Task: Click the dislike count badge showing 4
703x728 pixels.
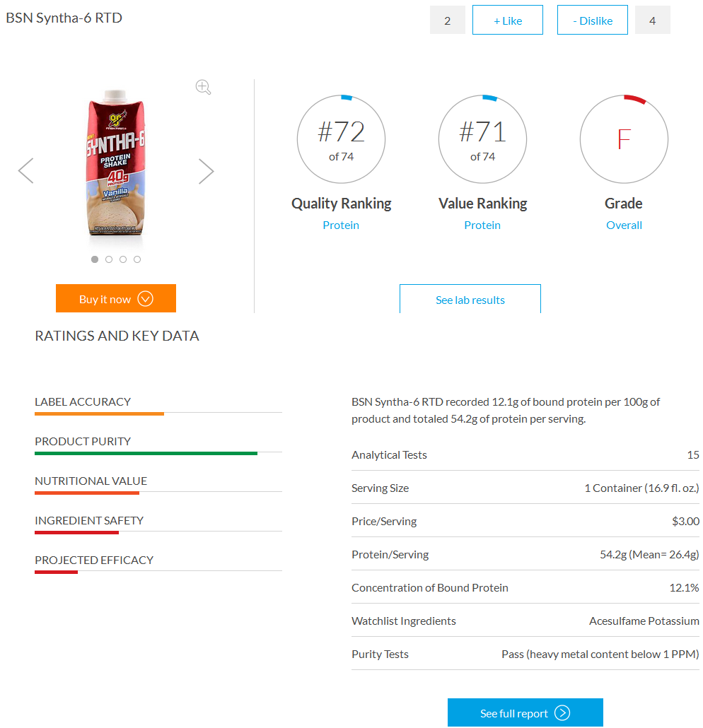Action: click(x=652, y=20)
